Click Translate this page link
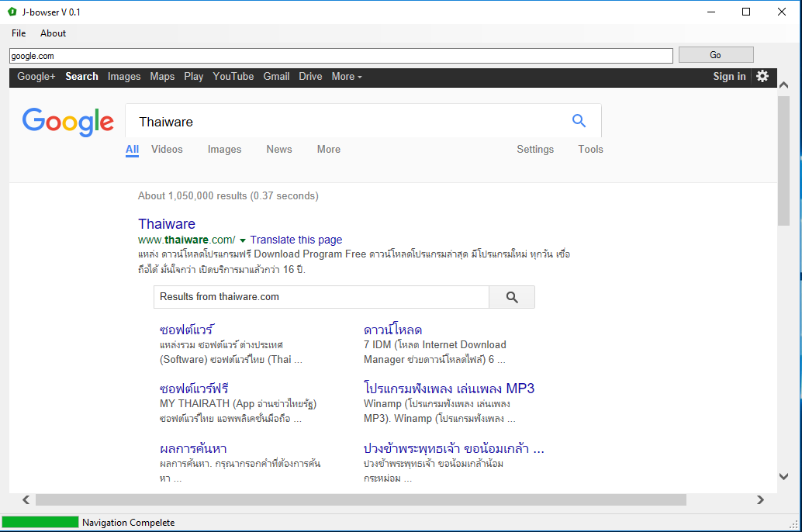802x532 pixels. [296, 240]
